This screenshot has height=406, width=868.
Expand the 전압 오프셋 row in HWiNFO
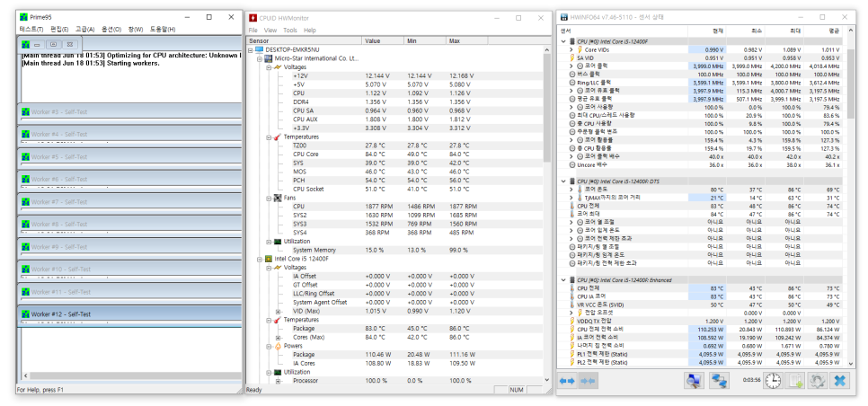(x=571, y=313)
